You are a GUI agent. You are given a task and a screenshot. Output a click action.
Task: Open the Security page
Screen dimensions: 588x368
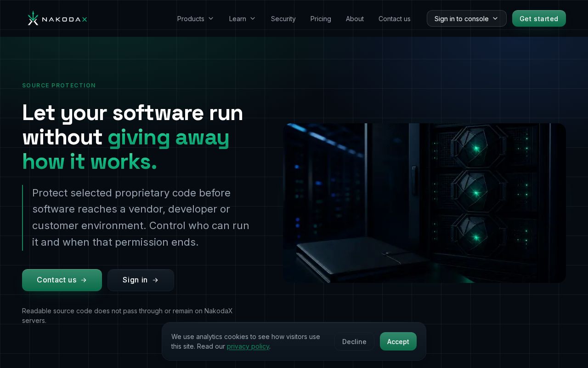point(283,19)
